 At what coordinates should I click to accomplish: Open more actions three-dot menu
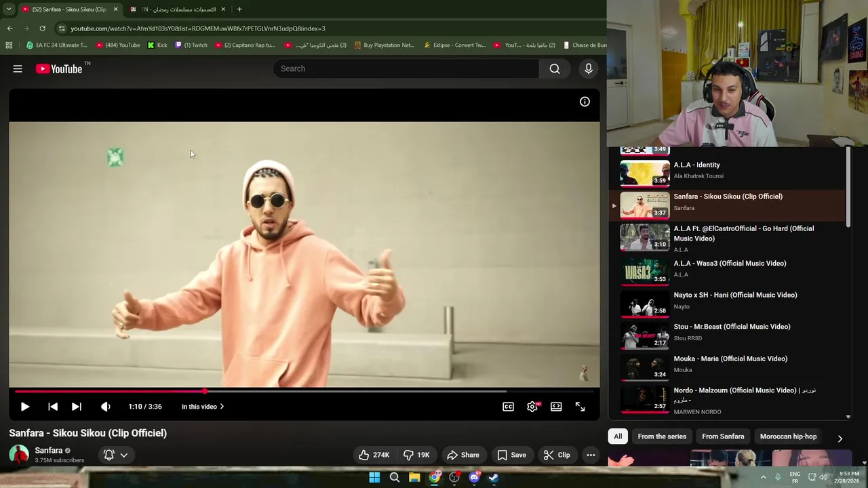coord(591,455)
